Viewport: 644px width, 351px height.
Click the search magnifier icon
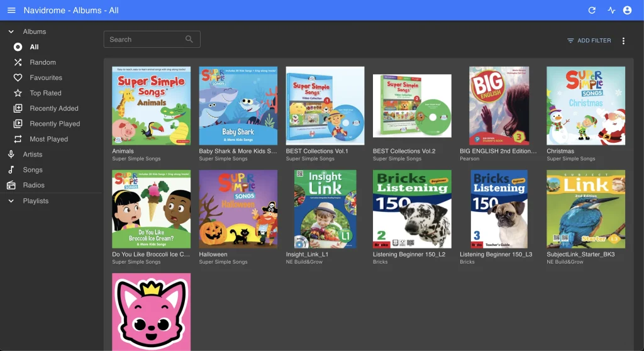pos(189,39)
